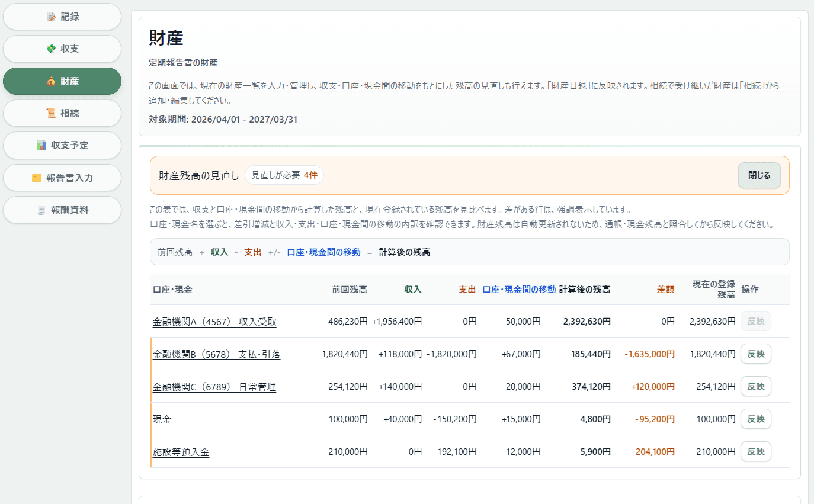Open 金融機関C（6789） 日常管理 details

click(214, 387)
